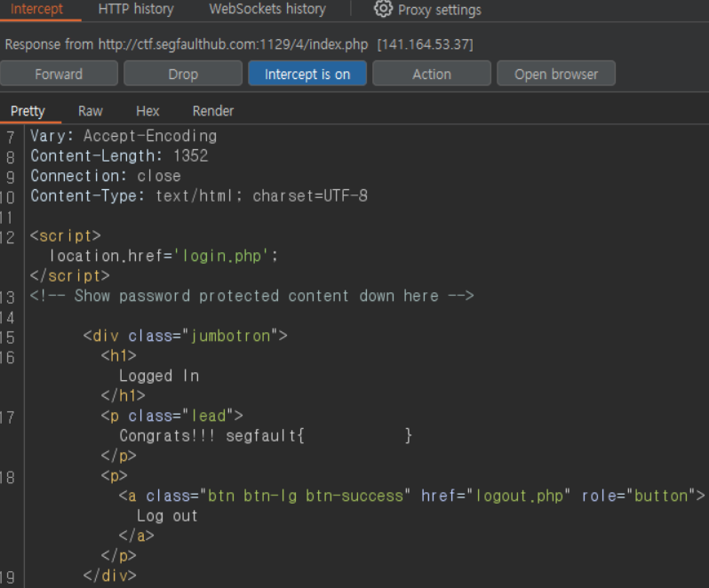Click the closing /h1 tag
709x588 pixels.
pos(123,396)
